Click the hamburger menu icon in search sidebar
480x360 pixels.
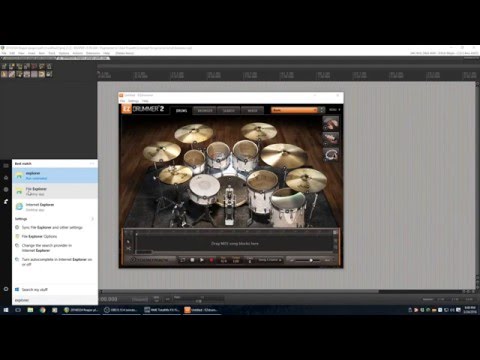6,166
